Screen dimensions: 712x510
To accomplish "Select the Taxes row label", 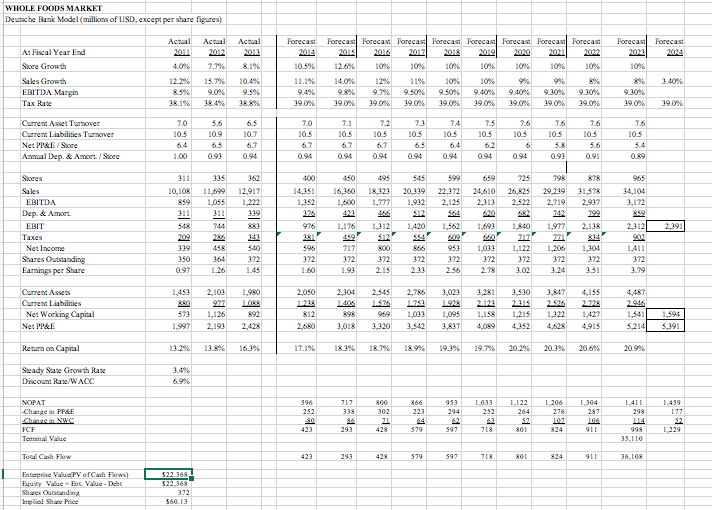I will (32, 237).
